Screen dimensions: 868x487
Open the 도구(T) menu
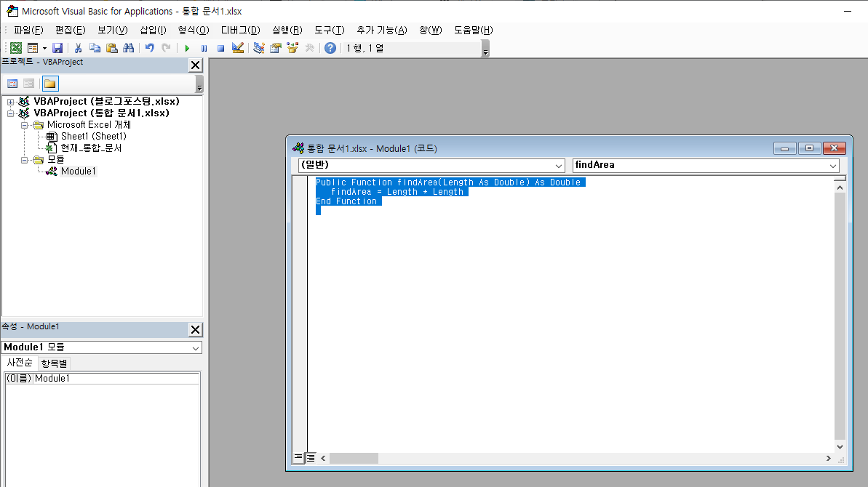click(x=330, y=31)
